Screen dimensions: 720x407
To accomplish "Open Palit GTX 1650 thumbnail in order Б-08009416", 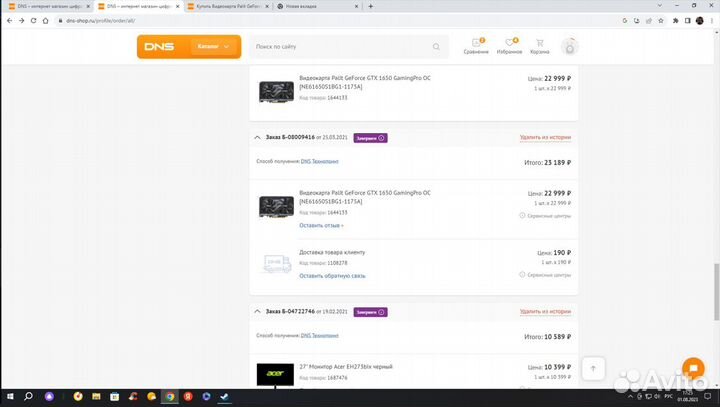I will (x=276, y=206).
